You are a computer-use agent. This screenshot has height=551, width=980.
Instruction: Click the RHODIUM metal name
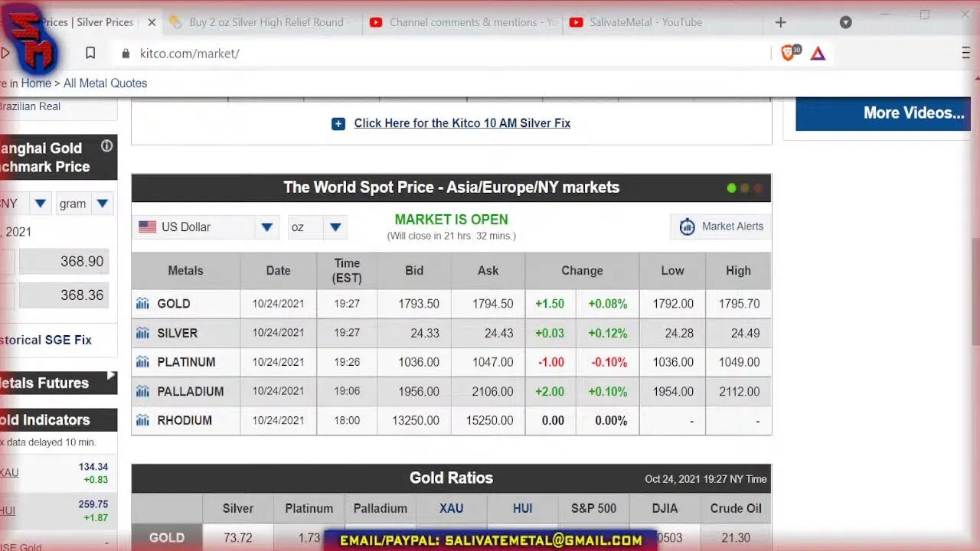tap(185, 420)
